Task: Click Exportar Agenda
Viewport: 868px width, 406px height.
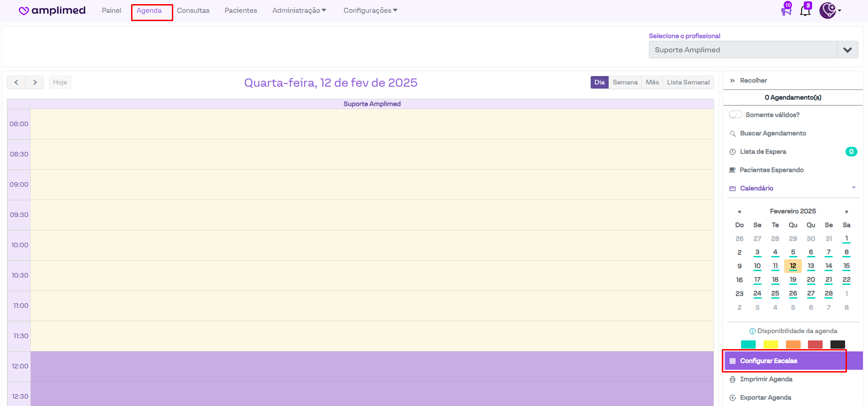Action: tap(765, 397)
